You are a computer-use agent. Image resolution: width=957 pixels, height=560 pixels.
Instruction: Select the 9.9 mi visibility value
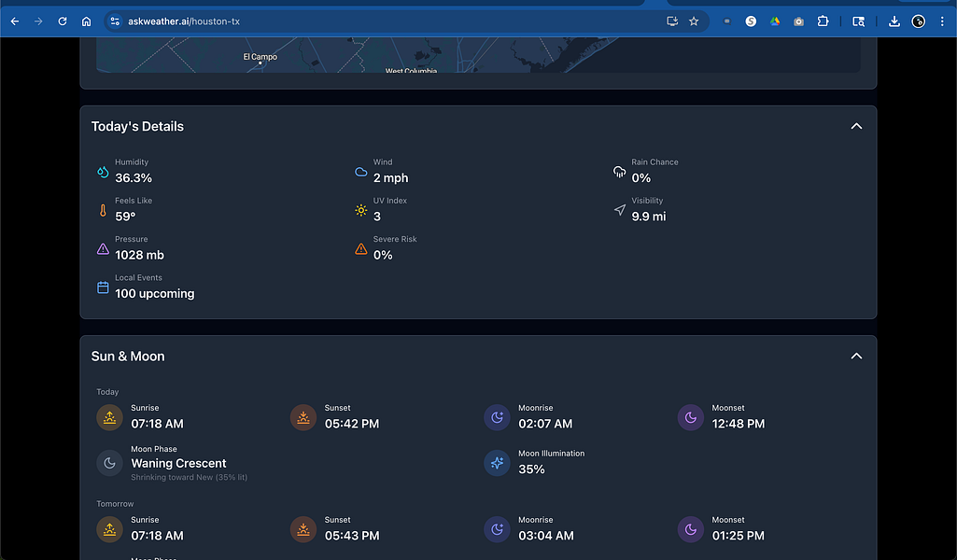(x=648, y=217)
